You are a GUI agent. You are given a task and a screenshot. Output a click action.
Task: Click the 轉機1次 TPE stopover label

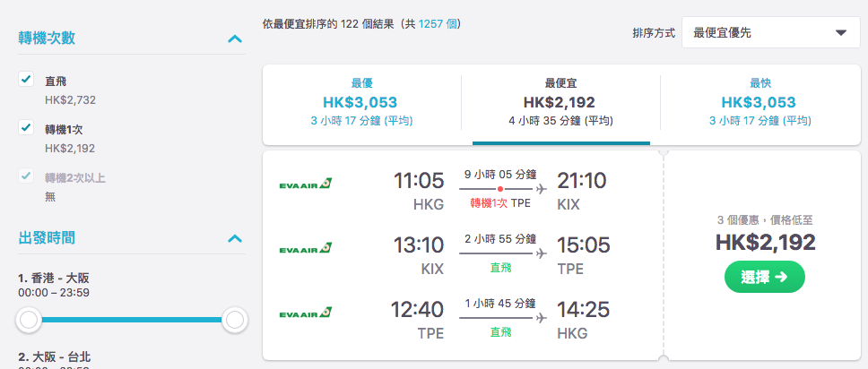[500, 203]
